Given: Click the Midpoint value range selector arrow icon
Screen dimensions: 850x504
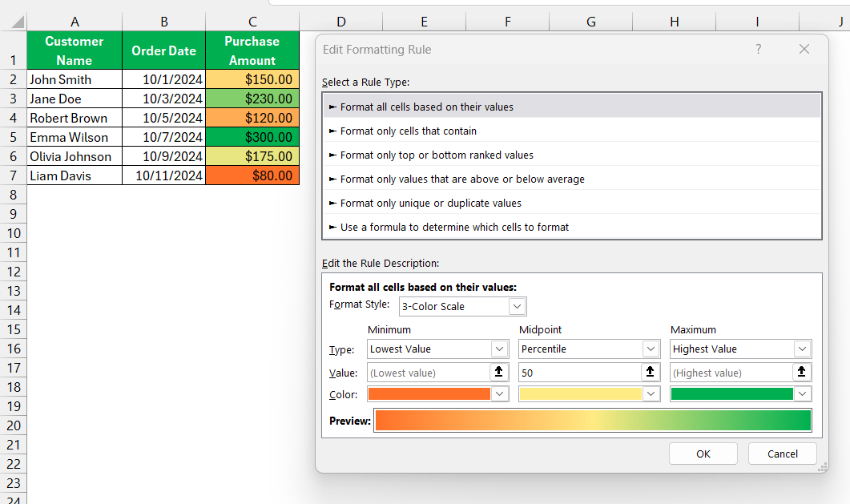Looking at the screenshot, I should (x=650, y=372).
